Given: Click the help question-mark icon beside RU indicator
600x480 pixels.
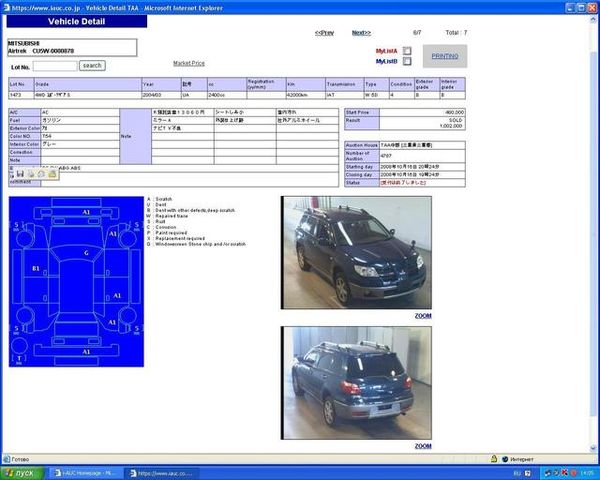Looking at the screenshot, I should click(x=528, y=473).
